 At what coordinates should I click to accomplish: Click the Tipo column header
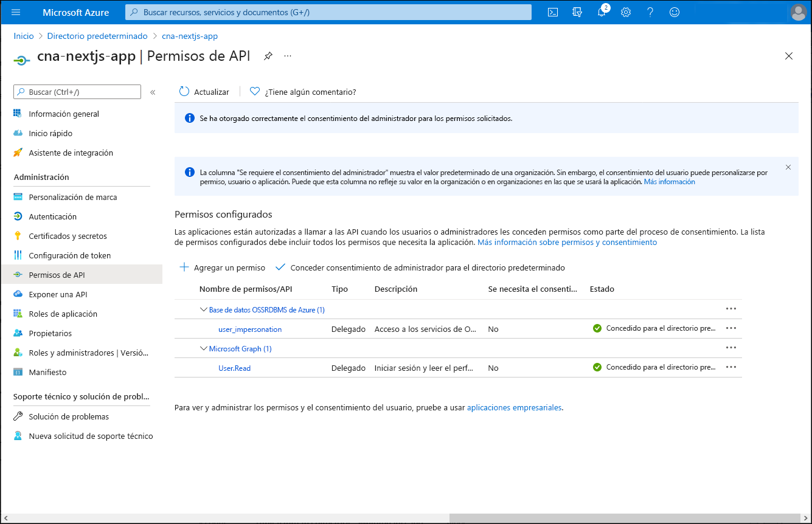tap(339, 289)
